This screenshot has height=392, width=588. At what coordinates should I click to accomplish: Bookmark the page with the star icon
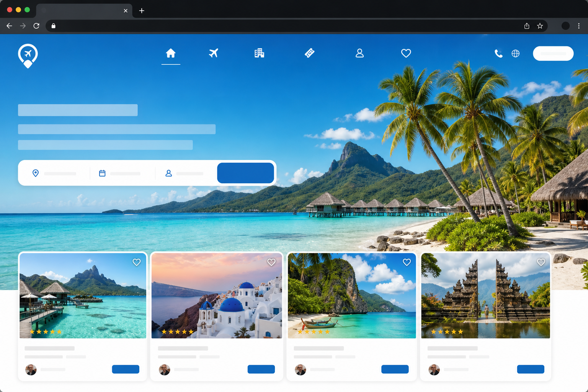pos(540,26)
